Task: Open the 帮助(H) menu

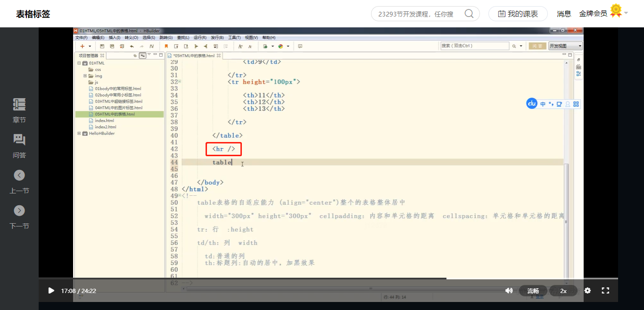Action: pyautogui.click(x=269, y=38)
